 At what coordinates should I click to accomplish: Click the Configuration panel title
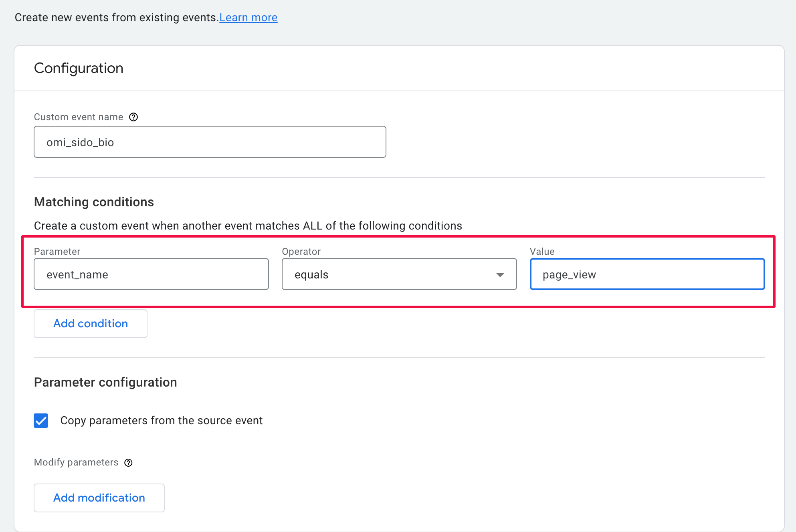point(79,68)
